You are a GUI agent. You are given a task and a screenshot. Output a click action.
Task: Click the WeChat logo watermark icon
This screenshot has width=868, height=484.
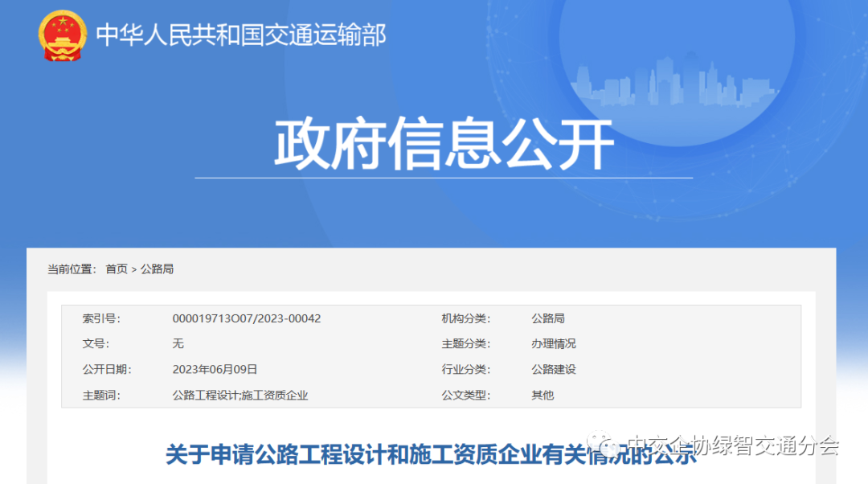602,445
